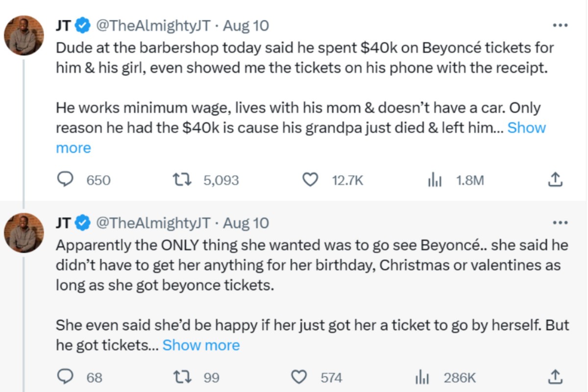Like the first tweet with 12.7K likes

(x=309, y=180)
